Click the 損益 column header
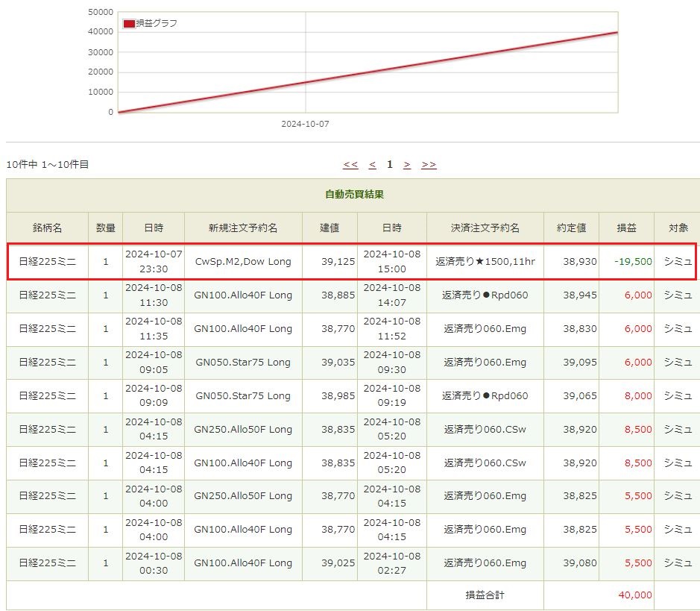Screen dimensions: 700x611 click(626, 228)
